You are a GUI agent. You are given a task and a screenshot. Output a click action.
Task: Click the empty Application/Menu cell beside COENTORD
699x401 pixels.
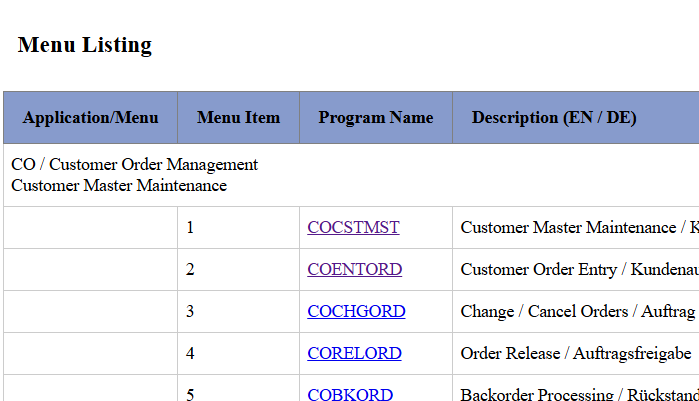[90, 270]
